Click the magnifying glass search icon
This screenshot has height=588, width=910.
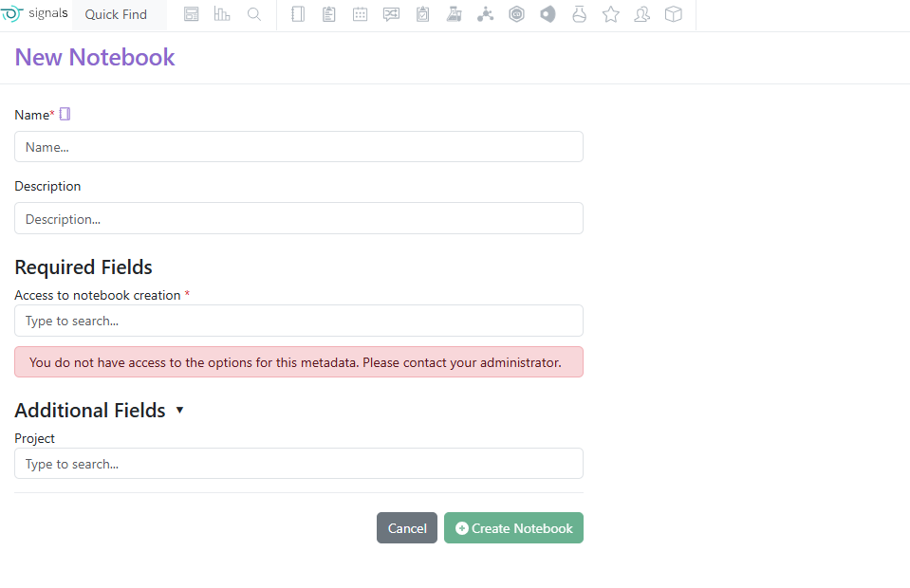coord(253,14)
